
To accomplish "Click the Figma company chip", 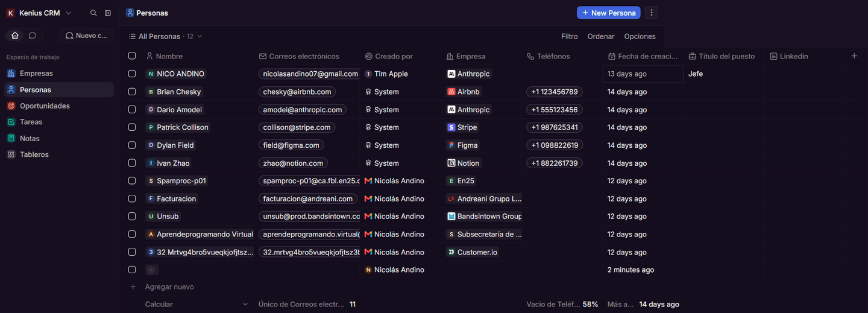I will click(x=463, y=145).
